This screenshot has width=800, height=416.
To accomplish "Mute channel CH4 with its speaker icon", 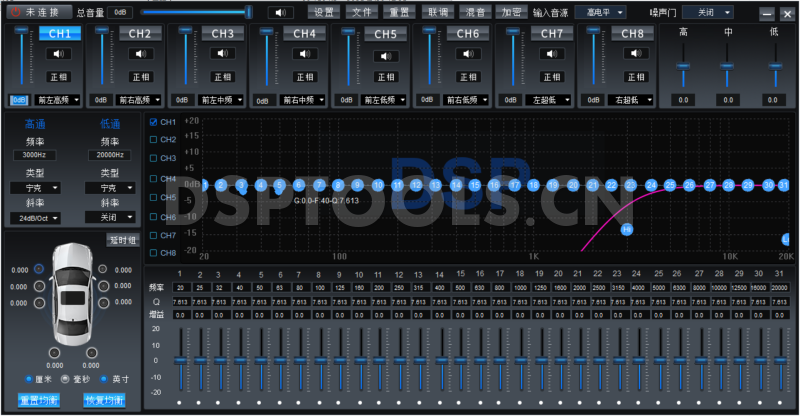I will coord(304,54).
